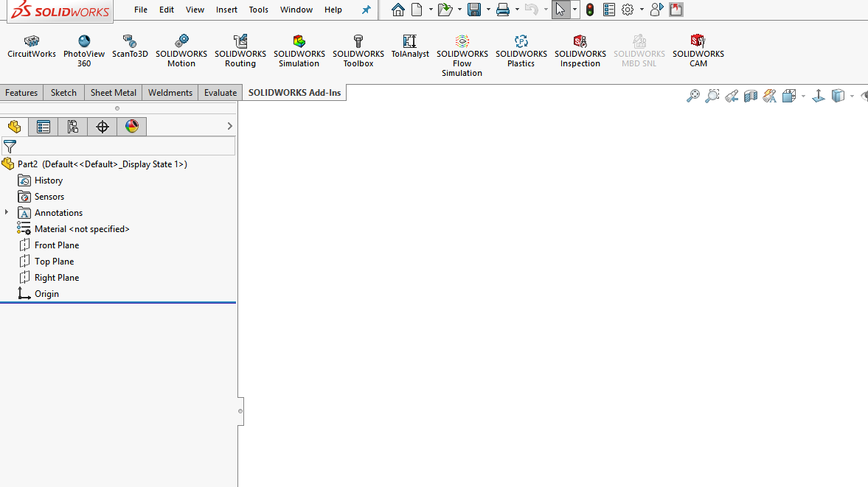868x487 pixels.
Task: Start the ScanTo3D add-in
Action: coord(130,46)
